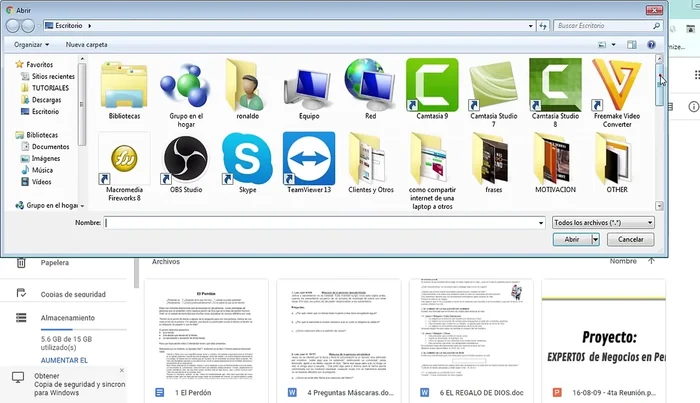This screenshot has width=700, height=403.
Task: Open 6 EL REGALO DE DIOS thumbnail
Action: click(x=471, y=341)
